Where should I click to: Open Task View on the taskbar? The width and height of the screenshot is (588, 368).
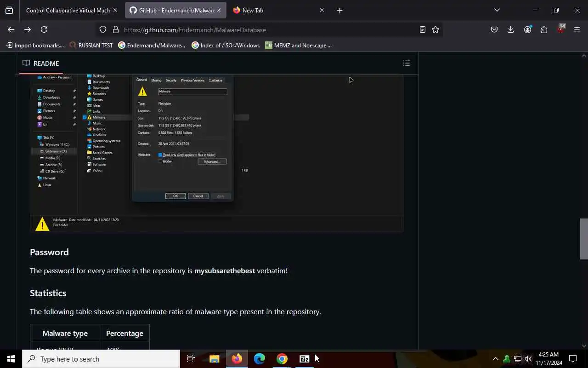tap(191, 359)
